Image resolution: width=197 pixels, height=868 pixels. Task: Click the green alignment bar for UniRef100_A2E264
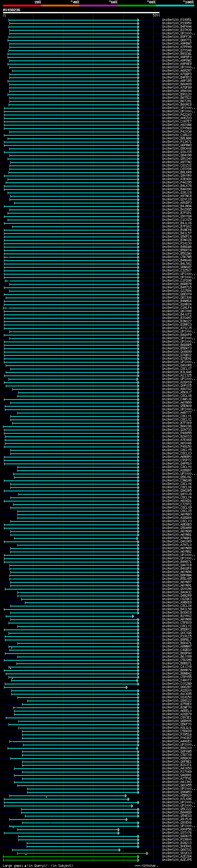(71, 856)
